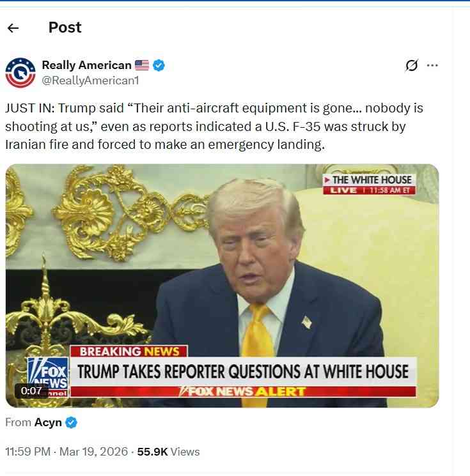Open the @ReallyAmerican1 handle link
The width and height of the screenshot is (470, 476).
[90, 81]
